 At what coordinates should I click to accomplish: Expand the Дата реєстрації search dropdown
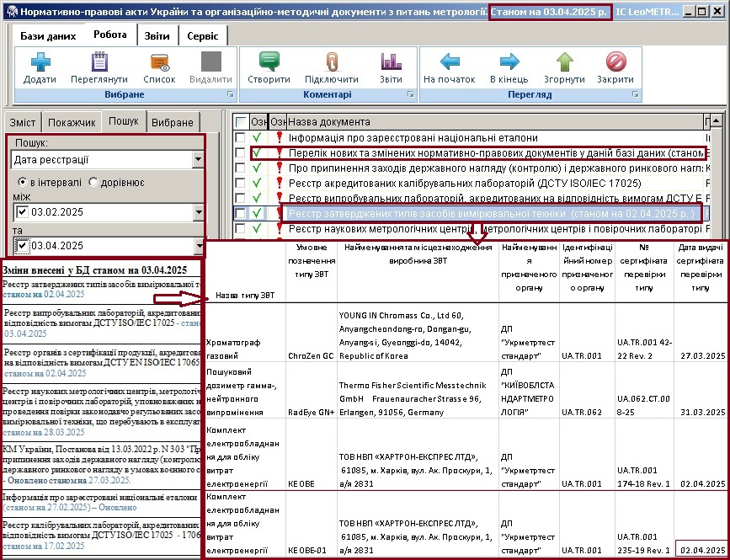[x=198, y=160]
